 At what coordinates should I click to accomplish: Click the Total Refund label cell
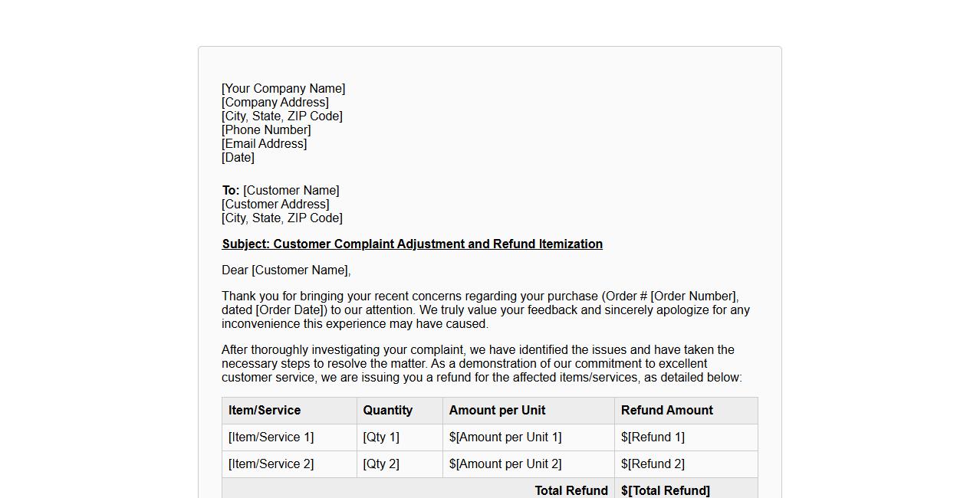click(571, 490)
